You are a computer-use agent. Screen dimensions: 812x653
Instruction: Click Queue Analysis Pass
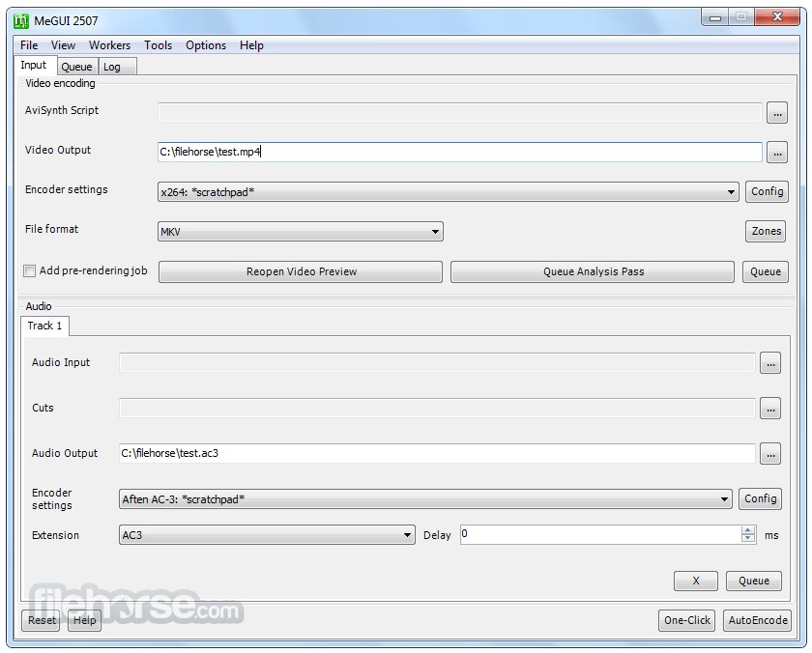click(x=593, y=271)
